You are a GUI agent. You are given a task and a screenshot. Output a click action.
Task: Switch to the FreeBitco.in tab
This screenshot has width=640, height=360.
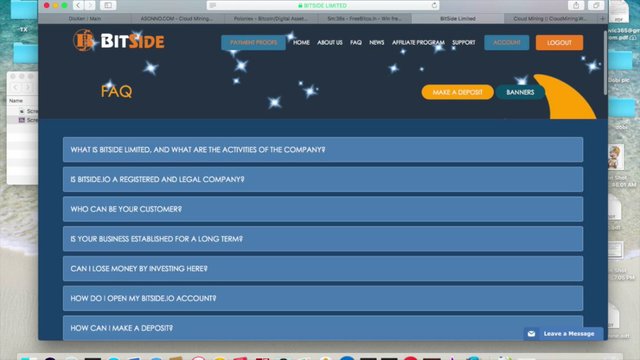coord(364,18)
